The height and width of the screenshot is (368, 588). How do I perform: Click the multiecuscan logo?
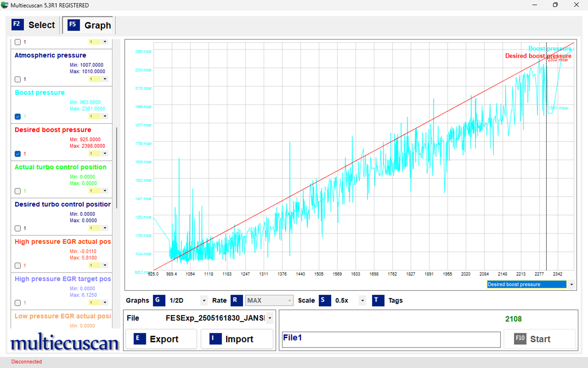pyautogui.click(x=64, y=342)
